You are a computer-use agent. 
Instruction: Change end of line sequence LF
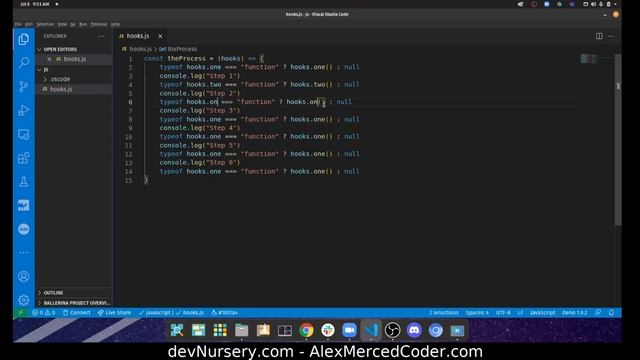[x=520, y=313]
